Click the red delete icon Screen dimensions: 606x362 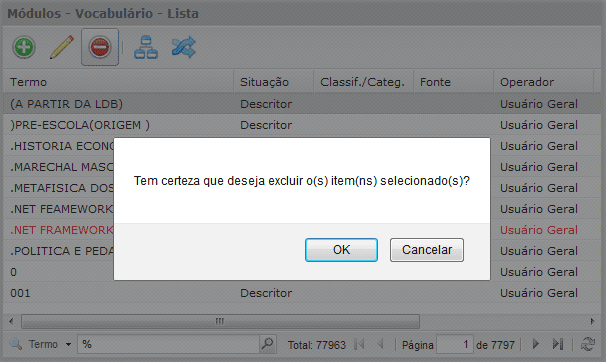(x=100, y=47)
